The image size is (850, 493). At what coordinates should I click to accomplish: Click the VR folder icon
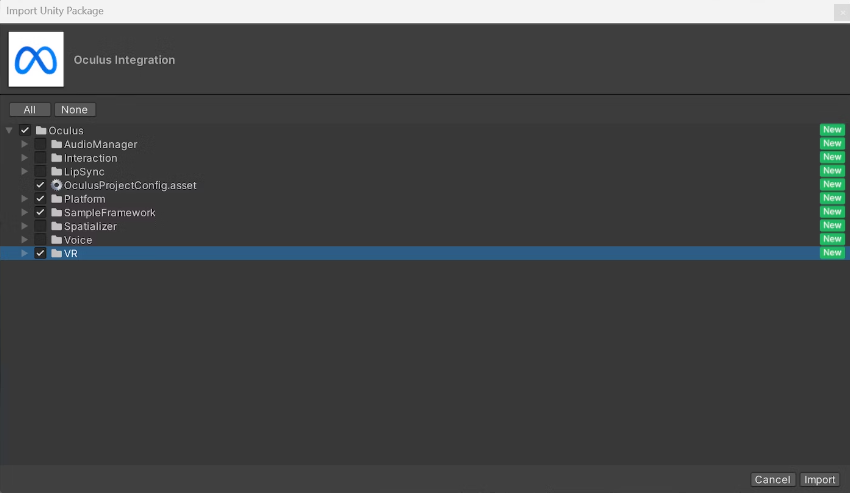click(56, 253)
